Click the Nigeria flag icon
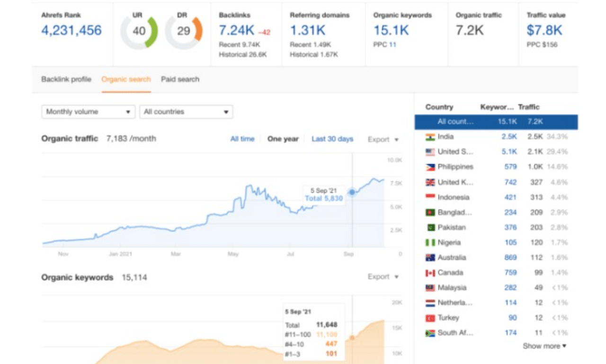606x364 pixels. point(430,243)
